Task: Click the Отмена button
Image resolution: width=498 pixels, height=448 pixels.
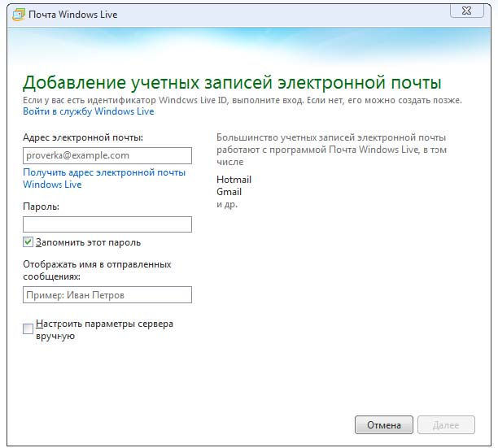Action: coord(384,425)
